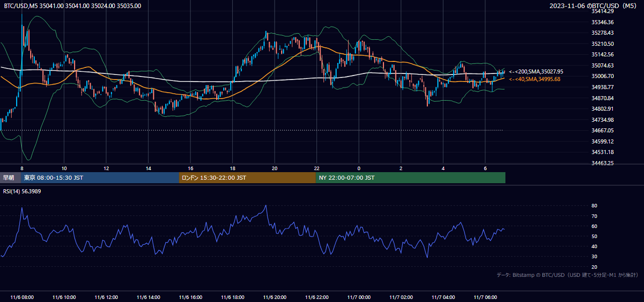The width and height of the screenshot is (644, 302).
Task: Click the 40 SMA 34995.68 label
Action: (535, 79)
